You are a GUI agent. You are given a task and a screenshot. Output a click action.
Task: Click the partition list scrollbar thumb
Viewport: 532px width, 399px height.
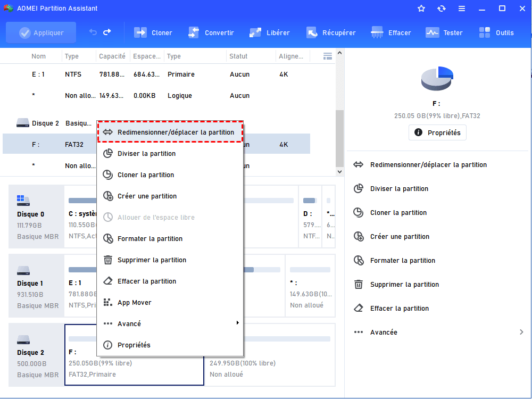click(339, 138)
